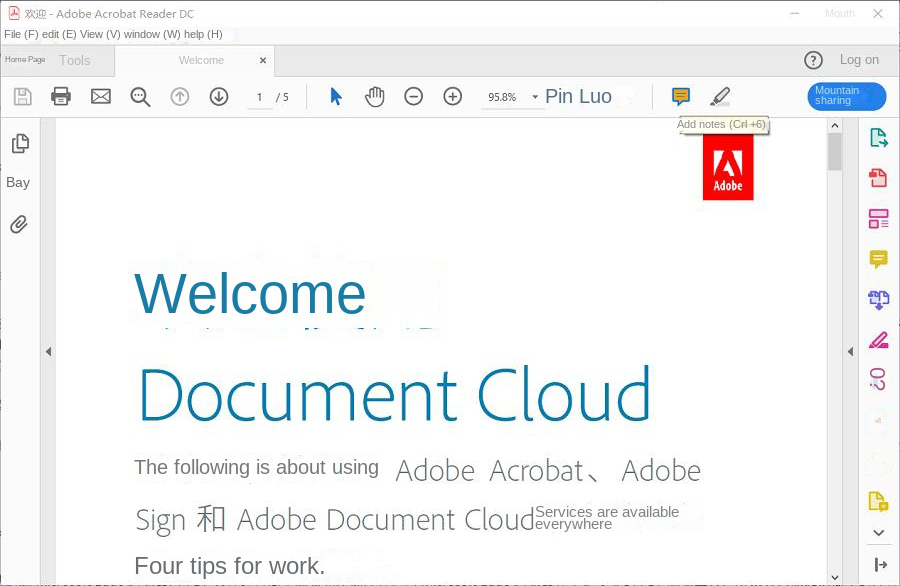Open page thumbnails panel in left sidebar
This screenshot has height=586, width=900.
tap(19, 143)
